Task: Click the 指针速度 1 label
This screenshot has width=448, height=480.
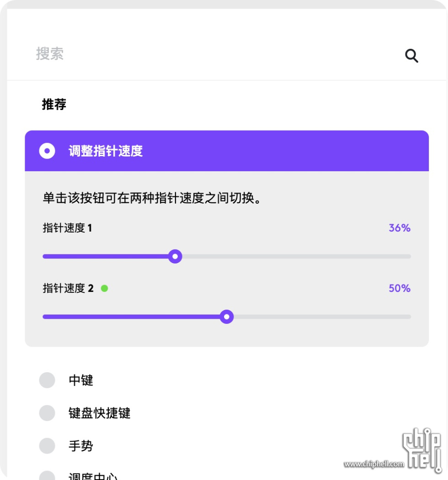Action: pos(67,228)
